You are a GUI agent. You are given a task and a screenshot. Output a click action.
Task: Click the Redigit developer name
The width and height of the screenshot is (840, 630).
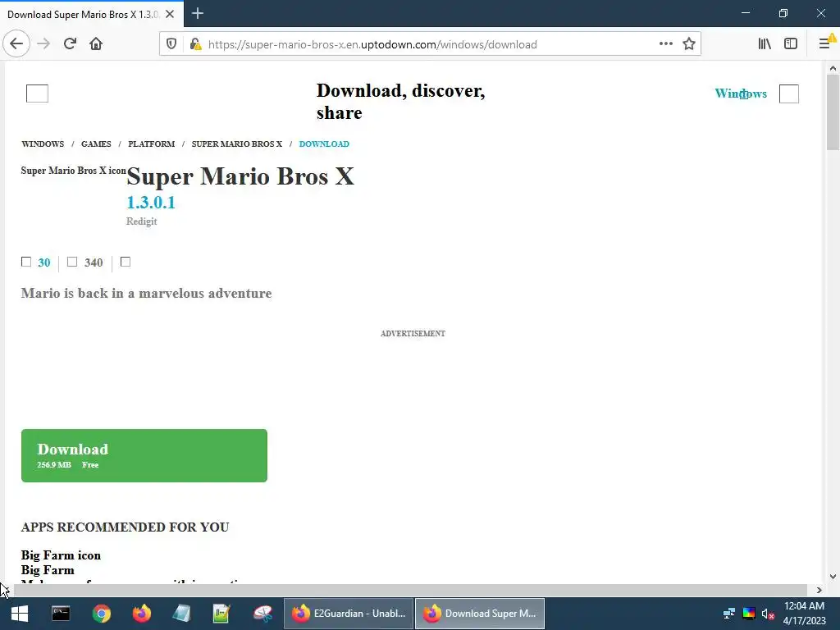141,221
